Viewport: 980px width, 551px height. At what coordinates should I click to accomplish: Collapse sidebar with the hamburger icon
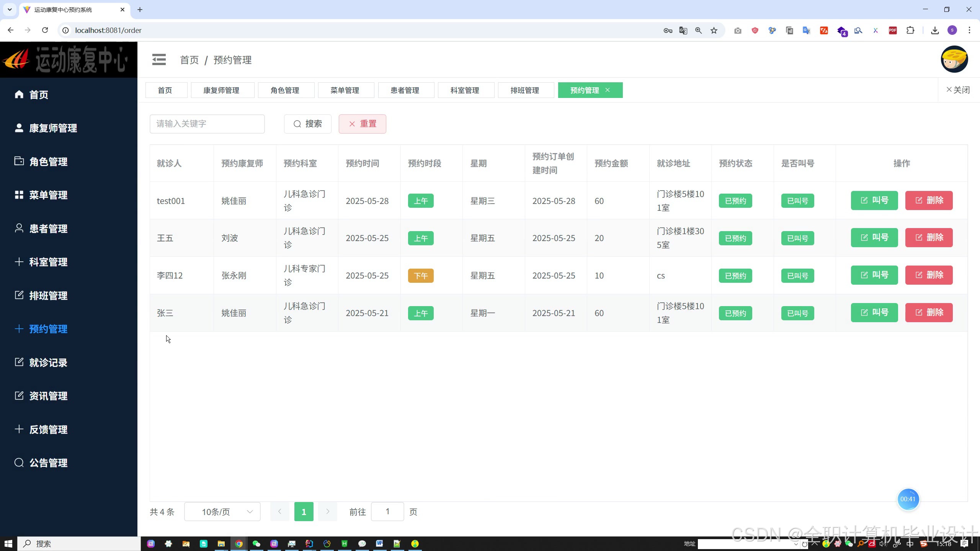coord(159,60)
